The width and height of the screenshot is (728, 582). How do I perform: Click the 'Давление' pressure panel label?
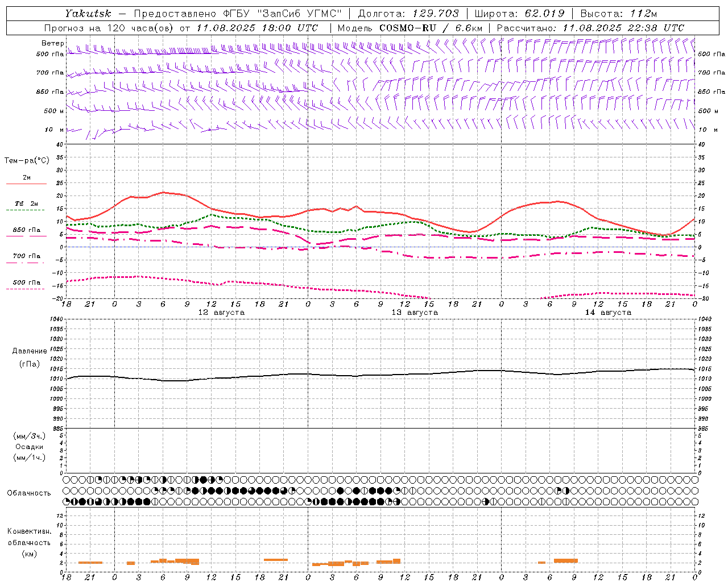coord(30,351)
